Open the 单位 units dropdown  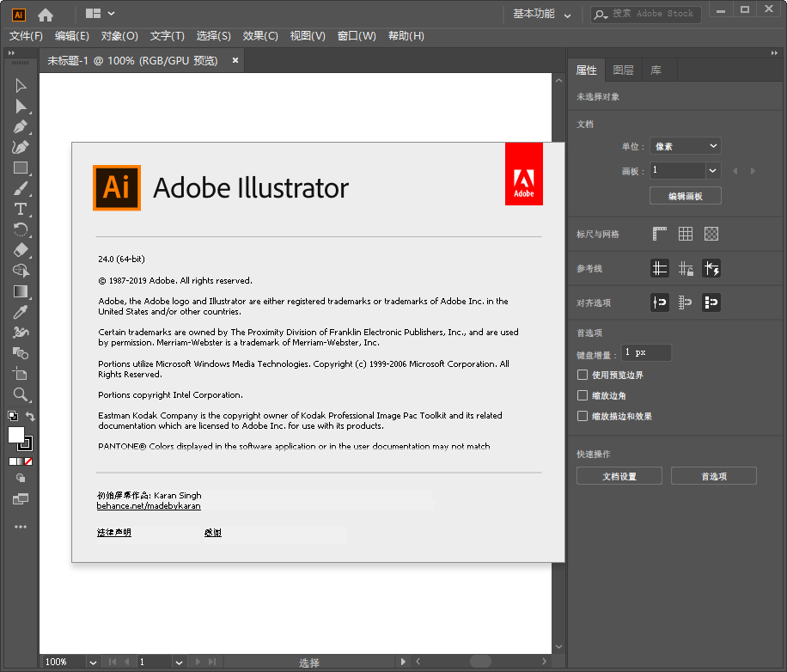coord(685,146)
